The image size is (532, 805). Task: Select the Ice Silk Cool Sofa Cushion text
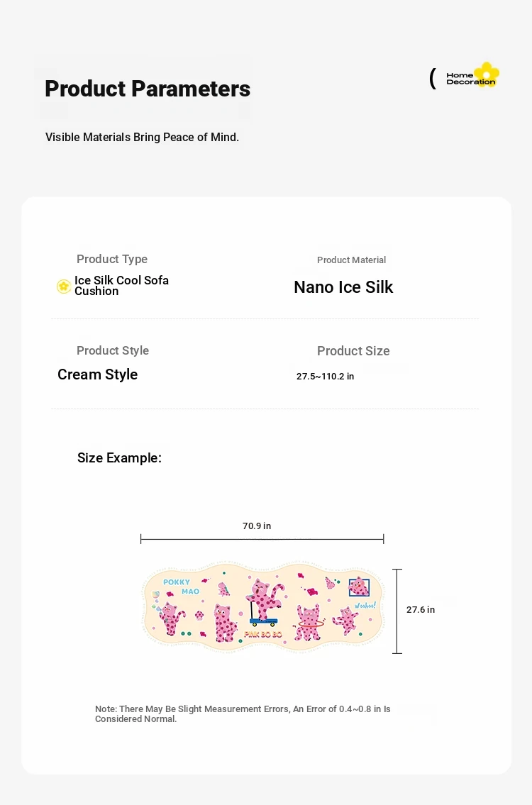[x=122, y=285]
